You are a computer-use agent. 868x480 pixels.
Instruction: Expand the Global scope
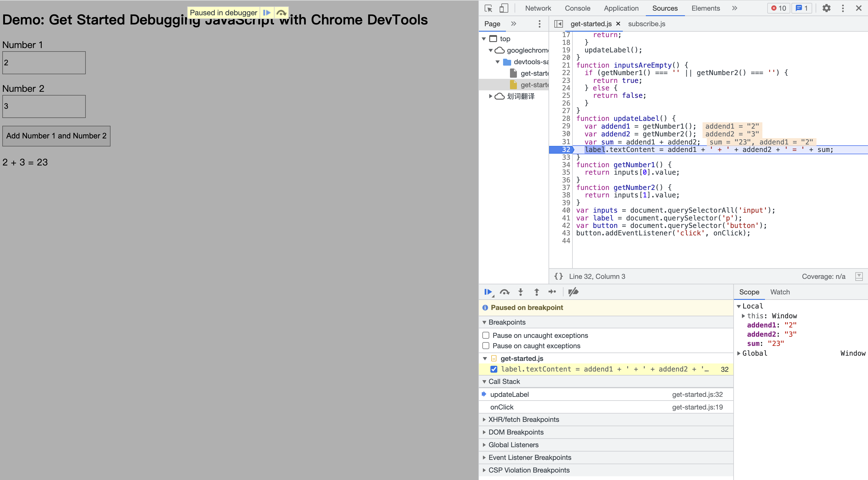[x=738, y=353]
